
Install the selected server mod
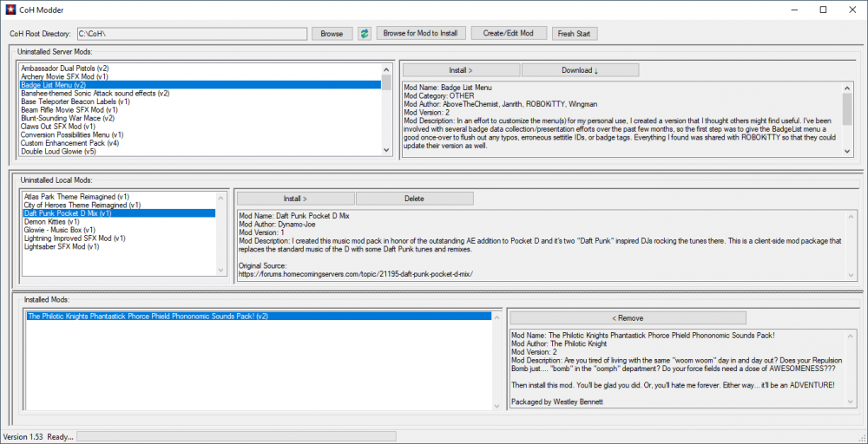coord(460,69)
